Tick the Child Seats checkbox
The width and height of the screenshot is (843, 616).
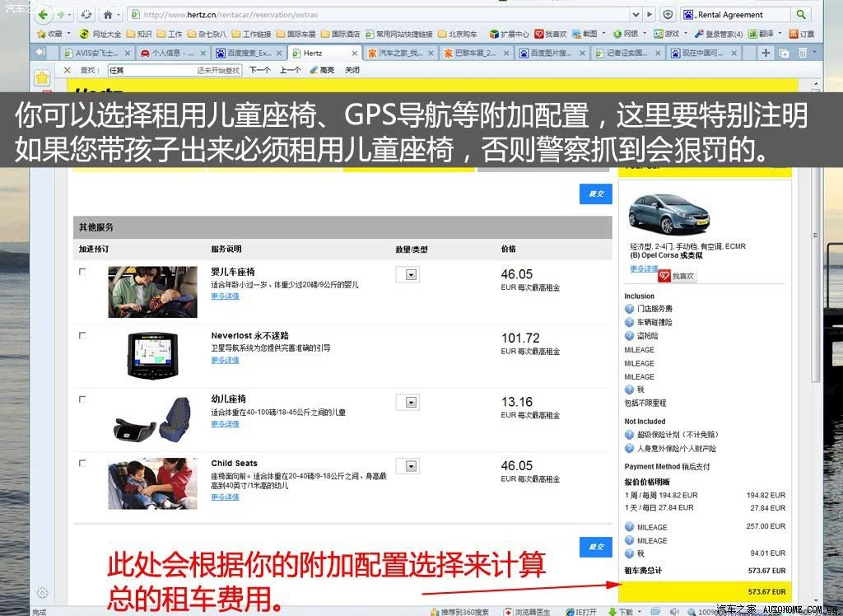click(x=82, y=463)
